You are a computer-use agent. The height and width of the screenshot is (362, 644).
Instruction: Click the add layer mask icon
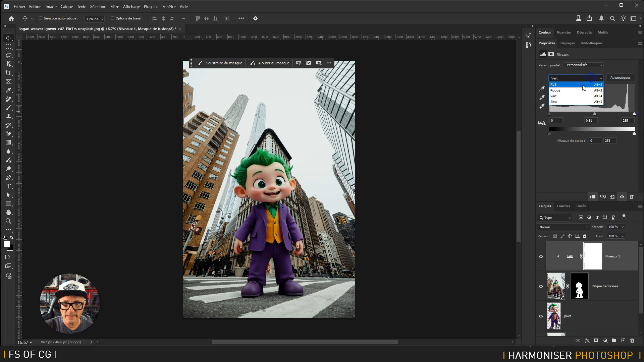click(x=596, y=341)
